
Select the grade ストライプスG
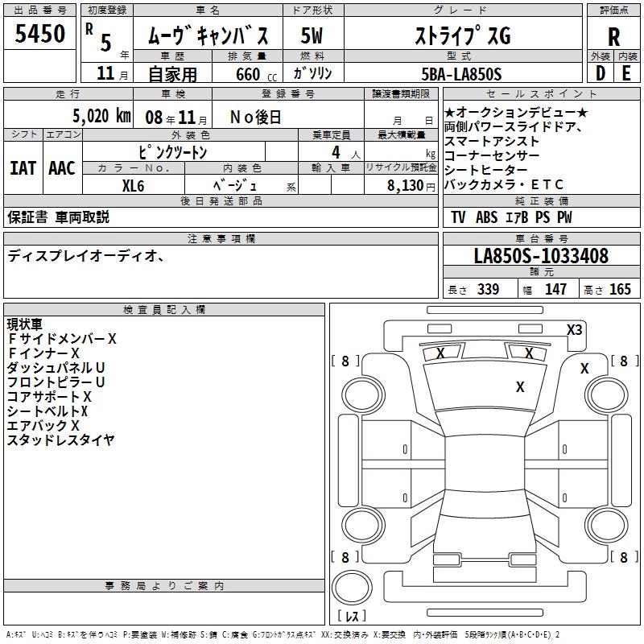coord(463,35)
